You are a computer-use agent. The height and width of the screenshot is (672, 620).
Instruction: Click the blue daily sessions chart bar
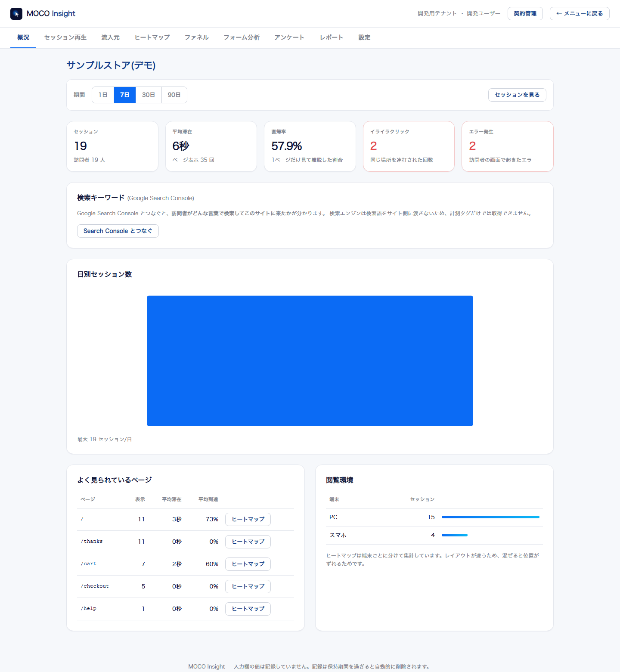310,361
